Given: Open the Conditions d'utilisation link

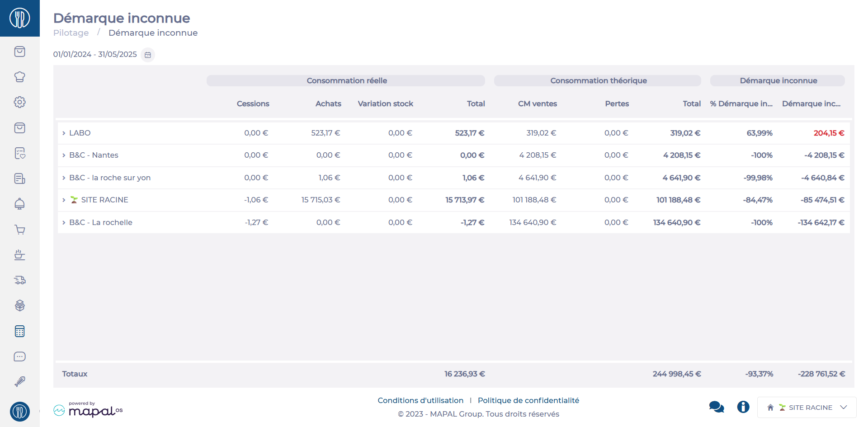Looking at the screenshot, I should 420,400.
